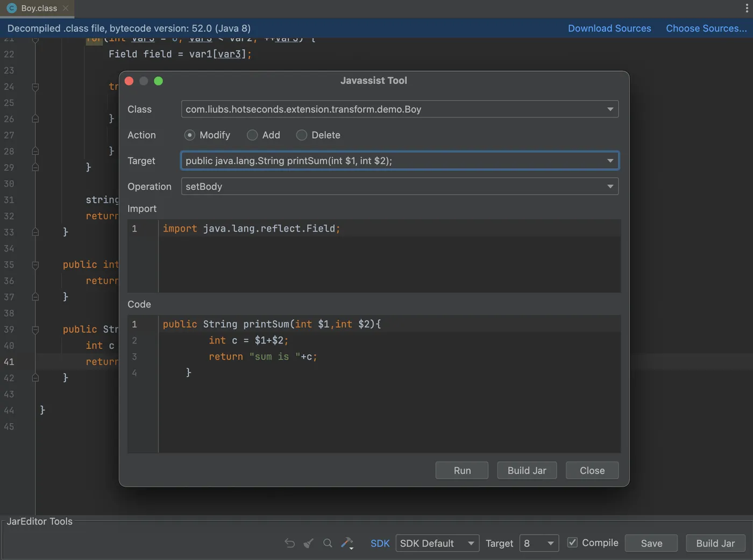Click the Run button in Javassist Tool
The image size is (753, 560).
462,470
